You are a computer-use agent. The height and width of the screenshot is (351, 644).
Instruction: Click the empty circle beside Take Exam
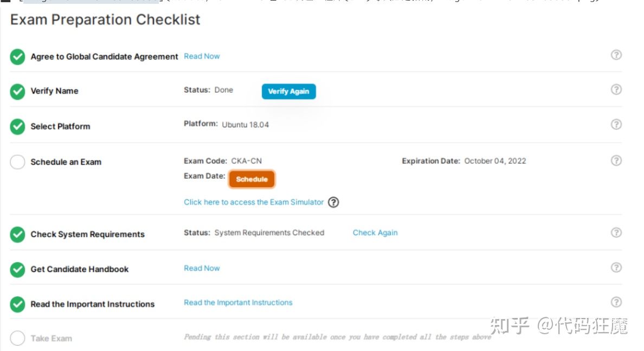click(18, 339)
